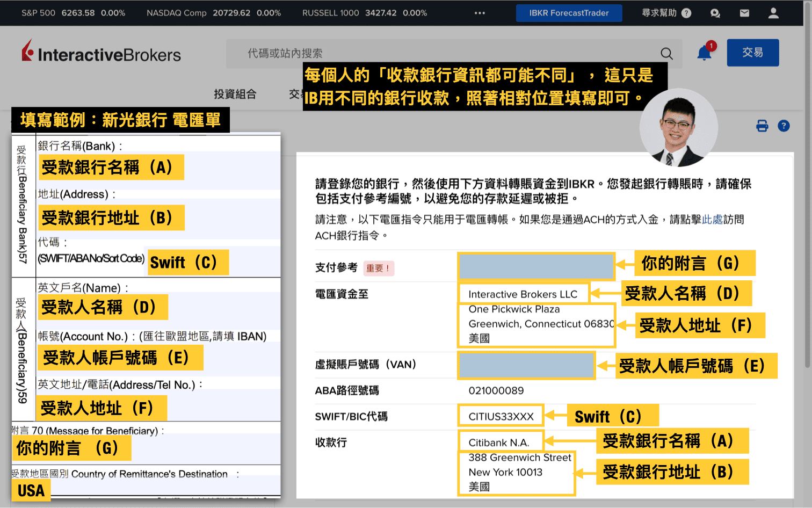Image resolution: width=812 pixels, height=508 pixels.
Task: Click the 支付參考 label
Action: tap(336, 267)
